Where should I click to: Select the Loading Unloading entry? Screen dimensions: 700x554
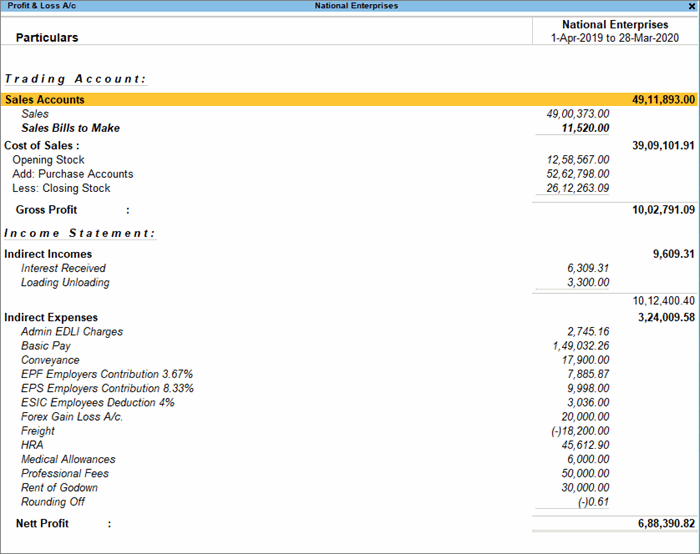[x=65, y=282]
